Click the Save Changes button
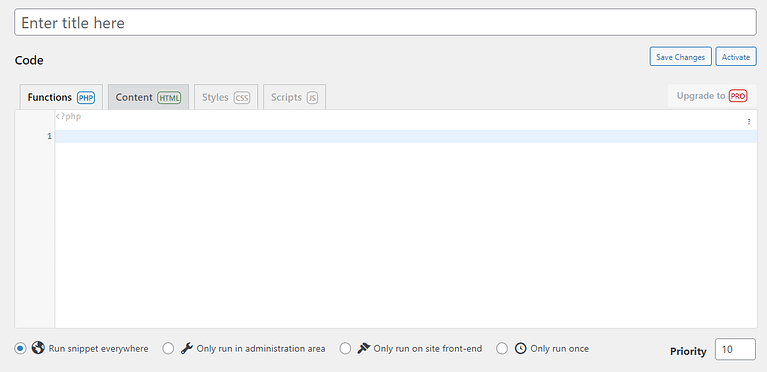Image resolution: width=767 pixels, height=372 pixels. click(680, 56)
